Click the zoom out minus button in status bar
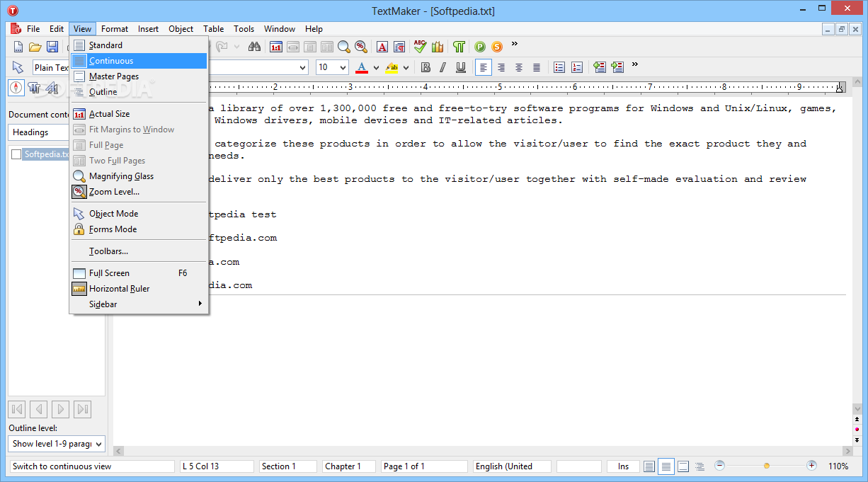This screenshot has width=868, height=482. (720, 466)
